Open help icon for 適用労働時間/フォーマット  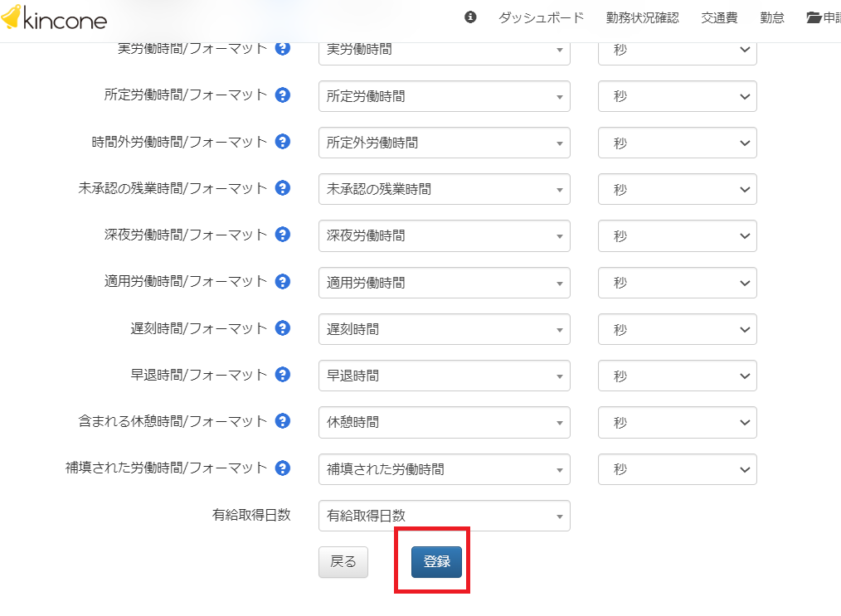click(283, 281)
